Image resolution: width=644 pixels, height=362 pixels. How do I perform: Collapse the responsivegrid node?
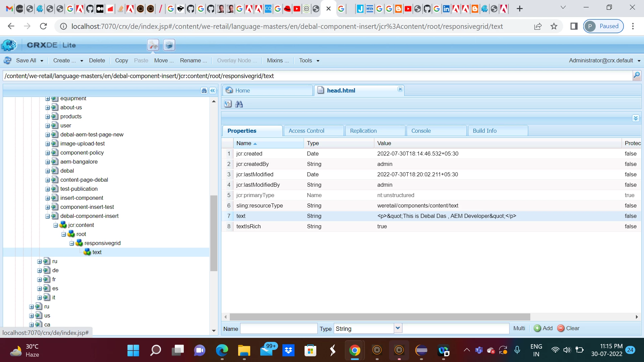click(x=72, y=243)
